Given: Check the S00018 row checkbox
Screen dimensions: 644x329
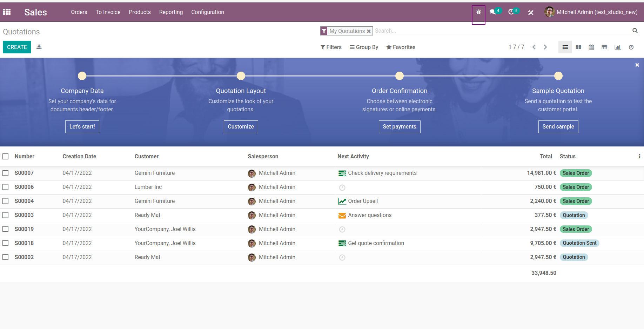Looking at the screenshot, I should tap(6, 243).
